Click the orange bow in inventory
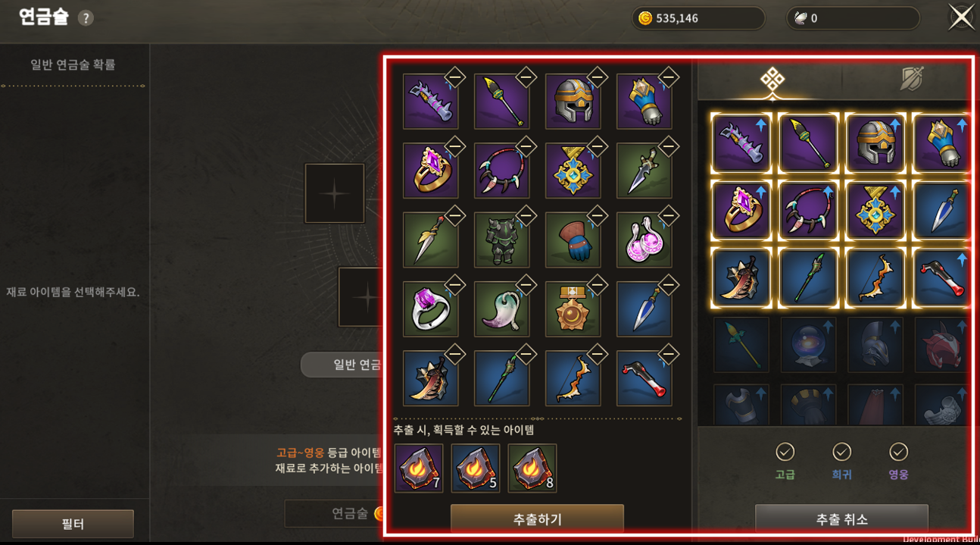980x545 pixels. pos(875,277)
